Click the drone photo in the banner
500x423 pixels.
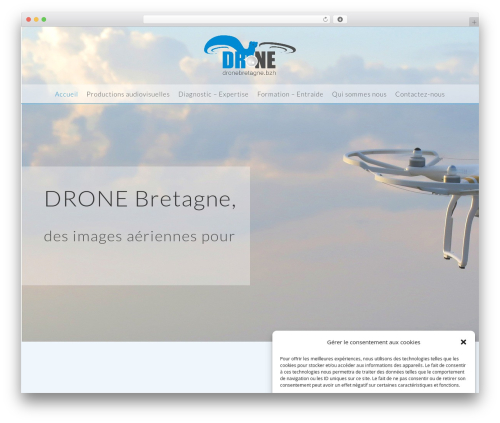pyautogui.click(x=412, y=207)
